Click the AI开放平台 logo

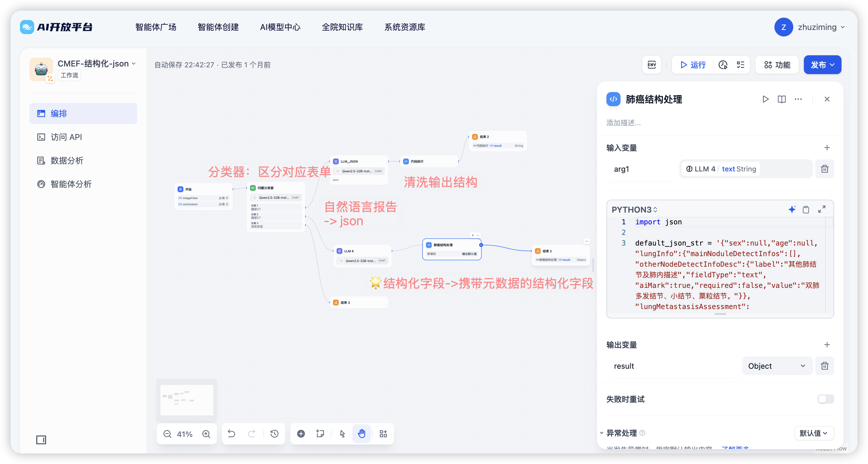56,27
